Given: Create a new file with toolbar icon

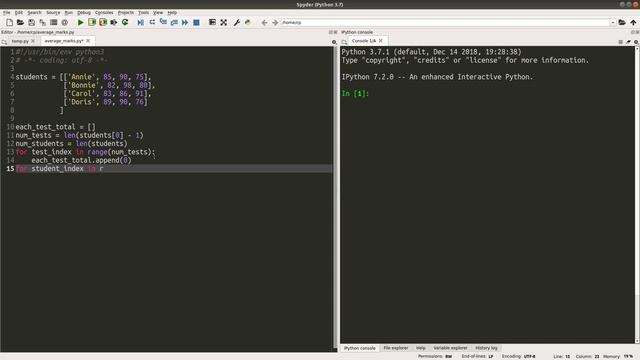Looking at the screenshot, I should pyautogui.click(x=9, y=22).
